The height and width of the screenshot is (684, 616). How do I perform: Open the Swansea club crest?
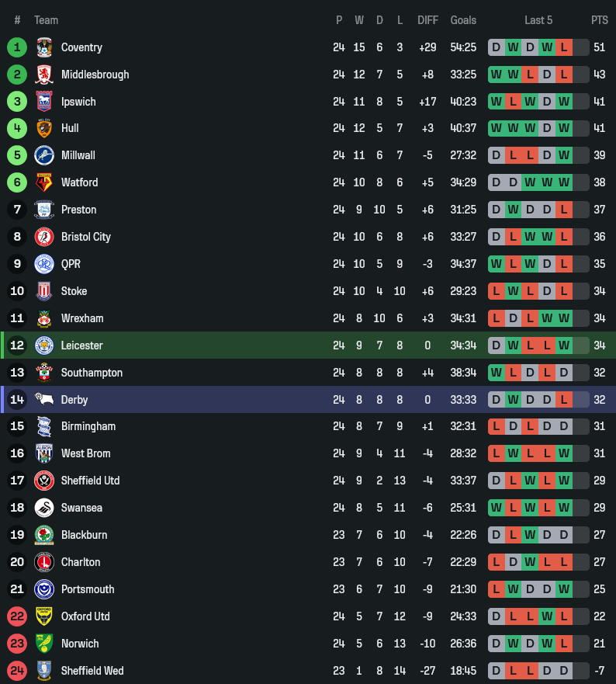click(x=43, y=508)
